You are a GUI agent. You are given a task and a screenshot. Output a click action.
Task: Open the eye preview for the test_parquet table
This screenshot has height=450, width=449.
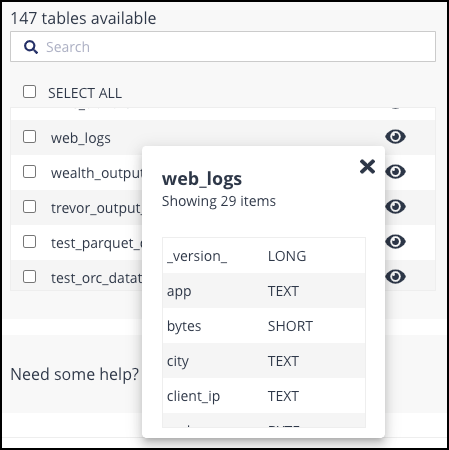(395, 242)
